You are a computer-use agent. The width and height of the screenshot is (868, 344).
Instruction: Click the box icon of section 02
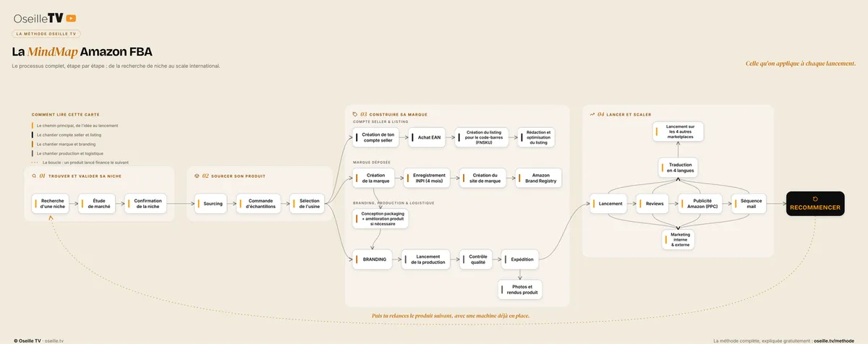[x=197, y=176]
